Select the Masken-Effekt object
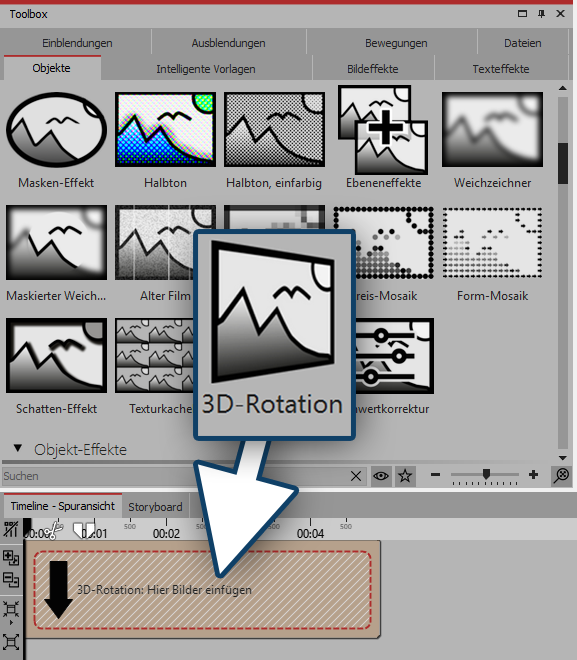 tap(56, 130)
